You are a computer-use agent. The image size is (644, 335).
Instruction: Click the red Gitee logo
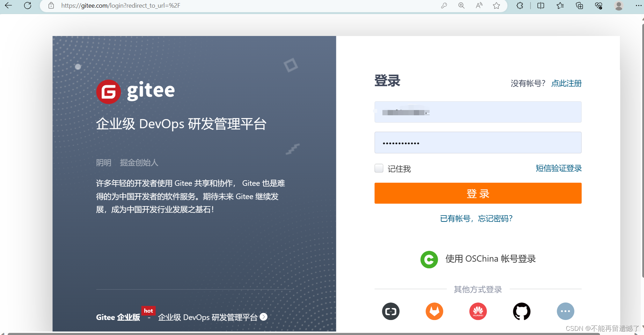(108, 92)
